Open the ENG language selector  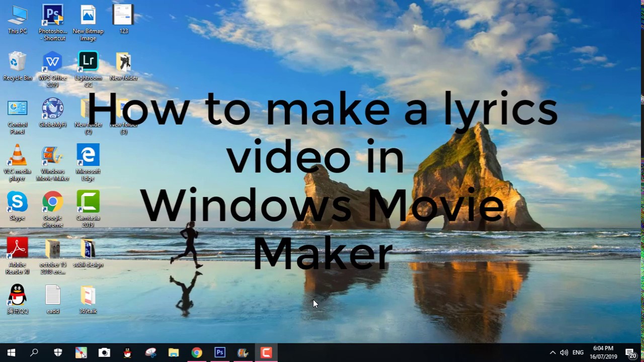pyautogui.click(x=578, y=352)
